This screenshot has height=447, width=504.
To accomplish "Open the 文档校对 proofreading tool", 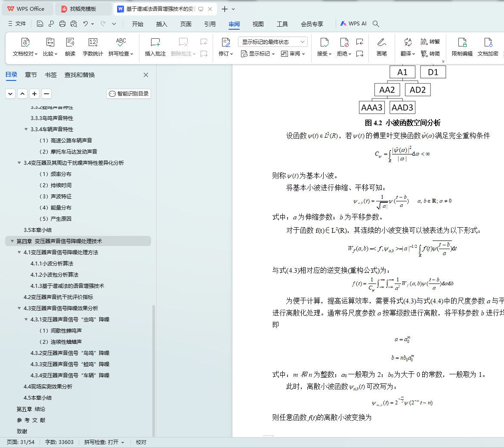I will 25,47.
